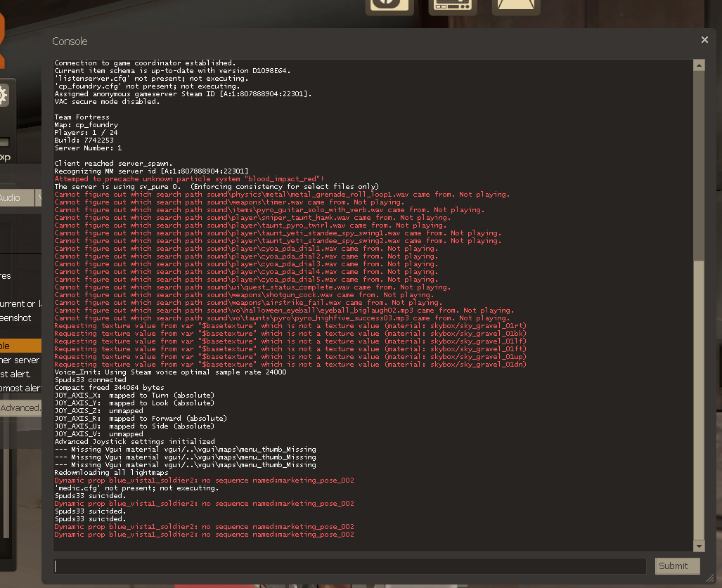The height and width of the screenshot is (588, 722).
Task: Click the 'Build: 7742253' line
Action: click(84, 141)
